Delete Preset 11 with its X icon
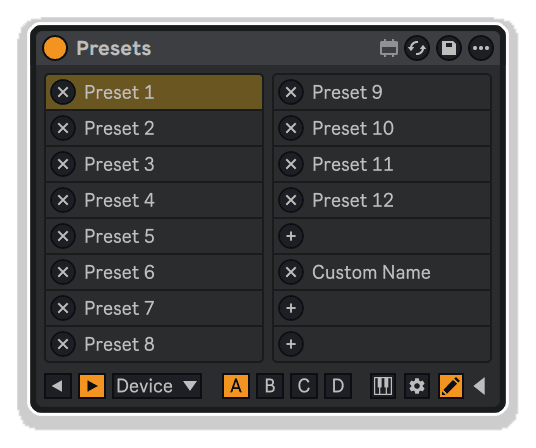The width and height of the screenshot is (536, 448). [291, 164]
